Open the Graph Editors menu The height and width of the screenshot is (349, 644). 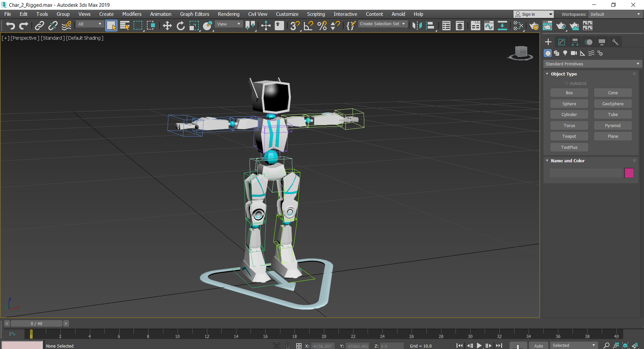point(194,14)
